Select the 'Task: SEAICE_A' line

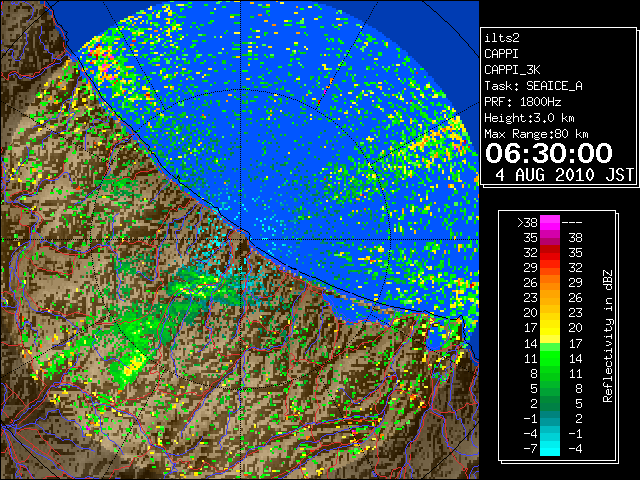point(533,86)
